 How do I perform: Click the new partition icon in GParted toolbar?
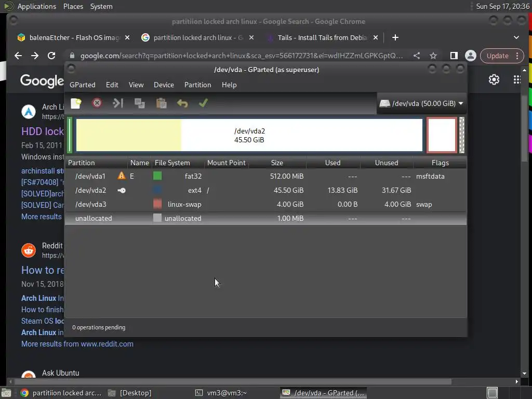(x=76, y=103)
